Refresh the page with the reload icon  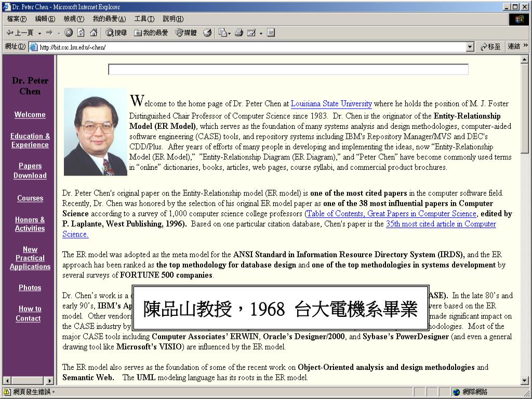click(81, 33)
